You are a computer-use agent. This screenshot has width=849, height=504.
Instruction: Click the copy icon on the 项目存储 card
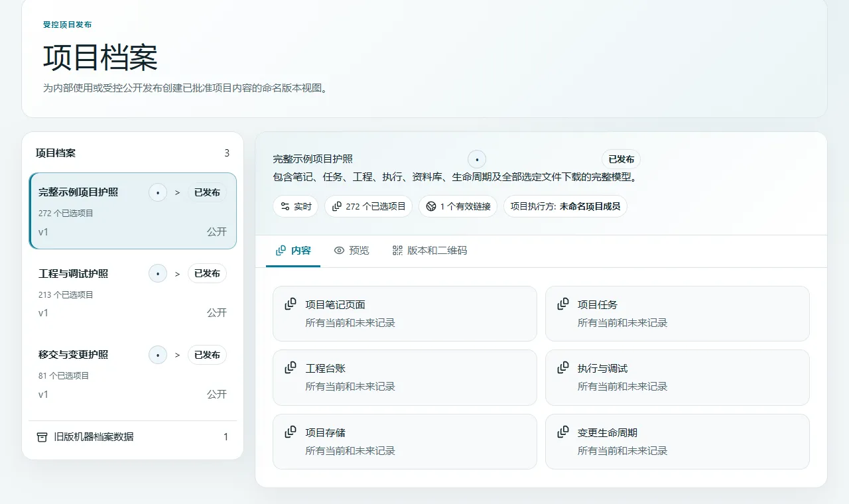click(x=291, y=432)
